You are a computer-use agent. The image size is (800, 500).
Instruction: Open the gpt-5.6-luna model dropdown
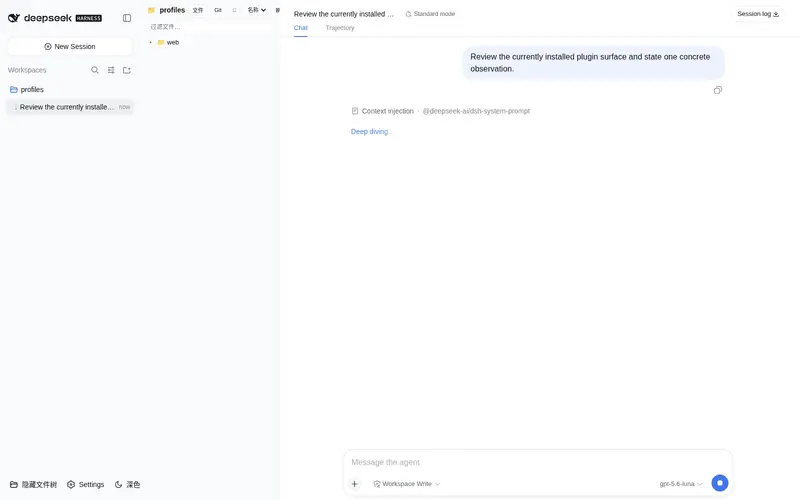pos(681,484)
